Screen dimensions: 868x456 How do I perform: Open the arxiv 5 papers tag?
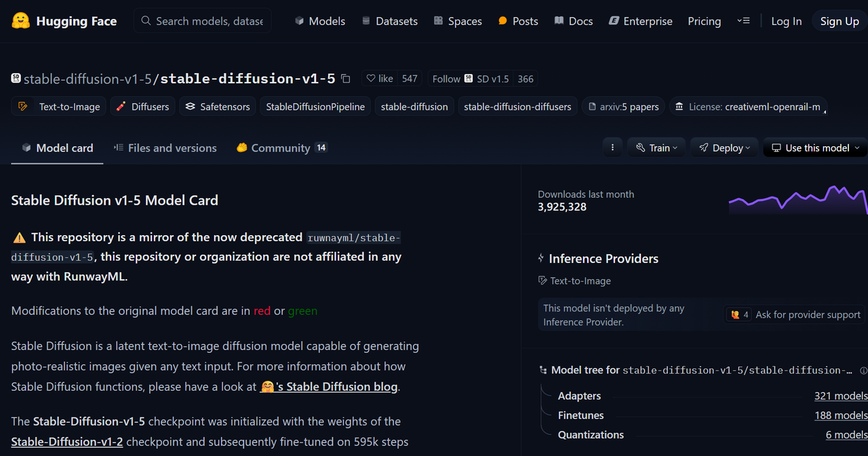(624, 106)
